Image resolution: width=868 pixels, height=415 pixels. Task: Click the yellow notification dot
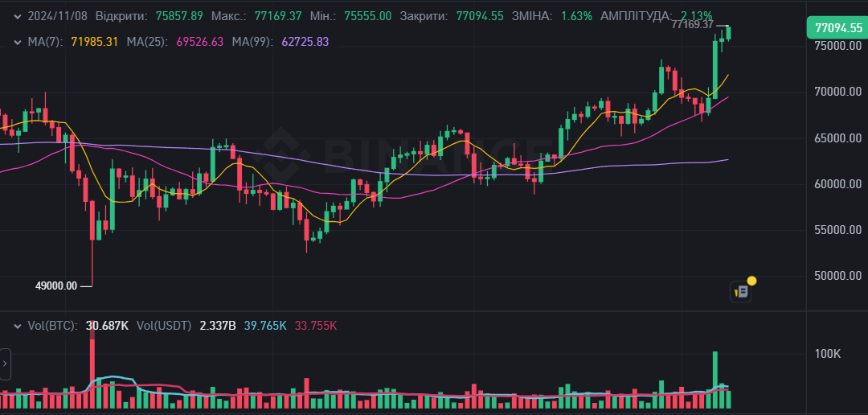pyautogui.click(x=751, y=281)
